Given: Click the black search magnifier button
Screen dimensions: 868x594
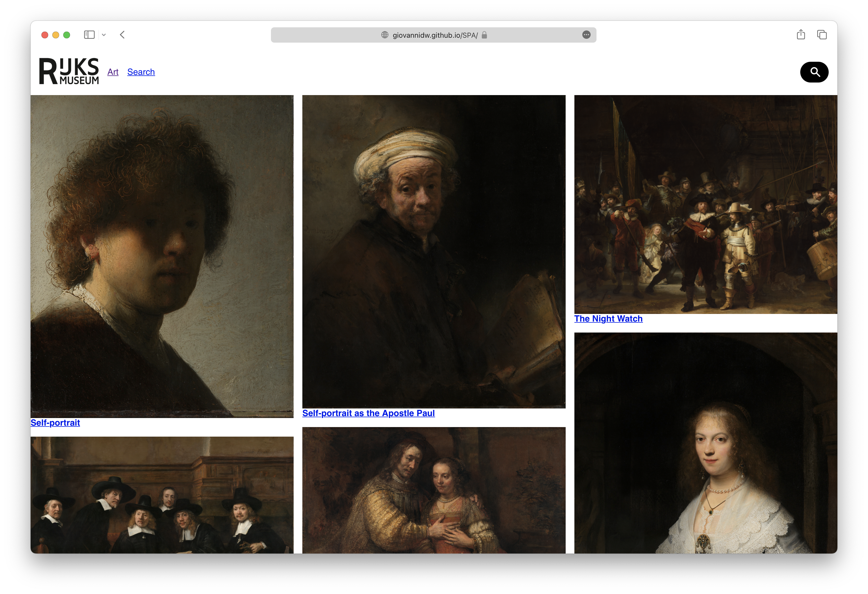Looking at the screenshot, I should [x=814, y=72].
